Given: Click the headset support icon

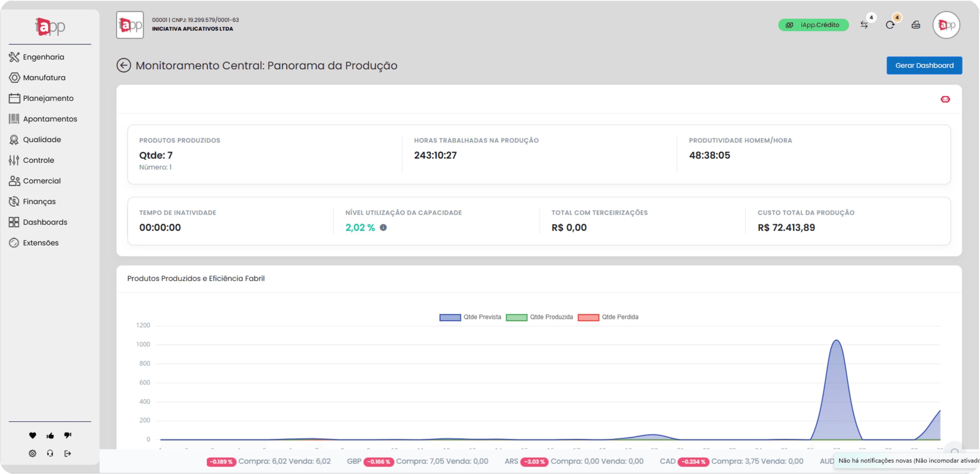Looking at the screenshot, I should (x=50, y=453).
